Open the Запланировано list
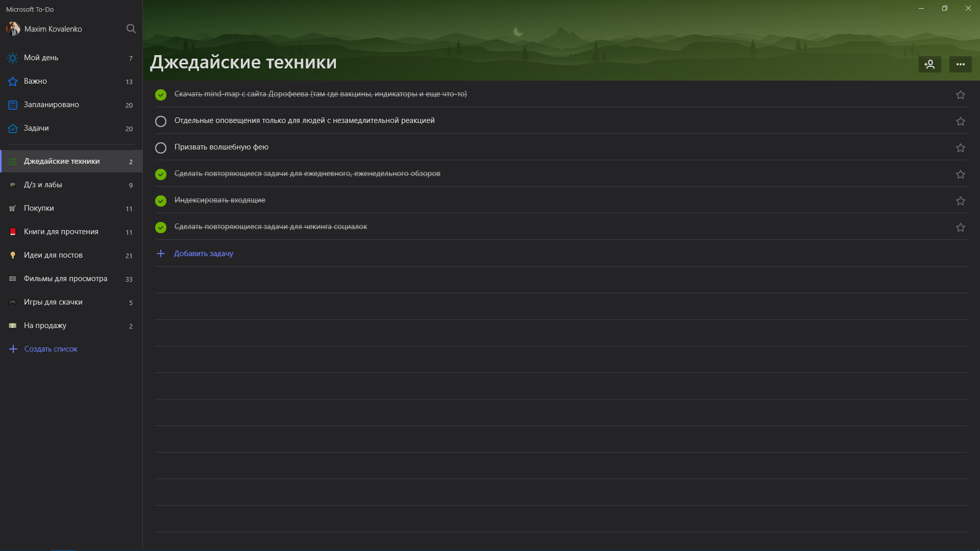 (71, 105)
